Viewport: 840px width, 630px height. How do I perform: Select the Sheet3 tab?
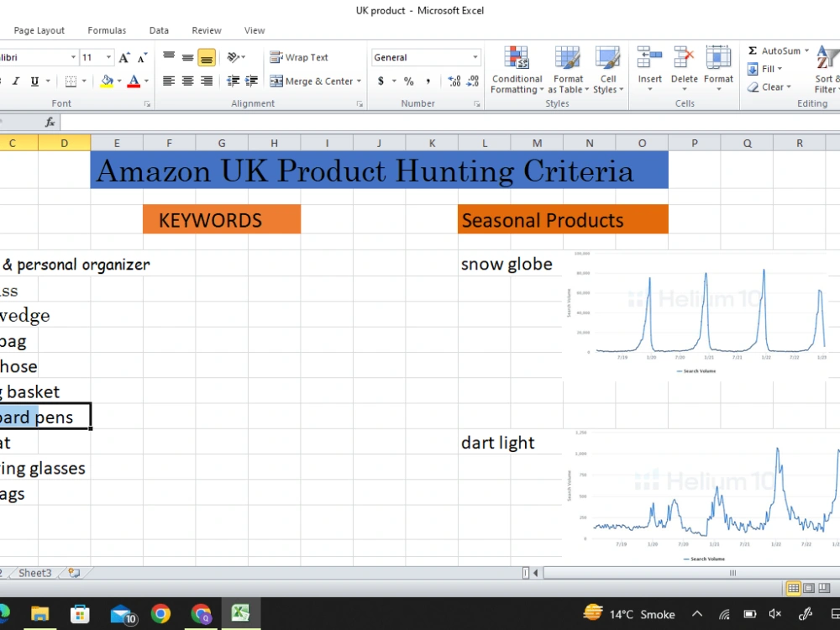pyautogui.click(x=34, y=573)
